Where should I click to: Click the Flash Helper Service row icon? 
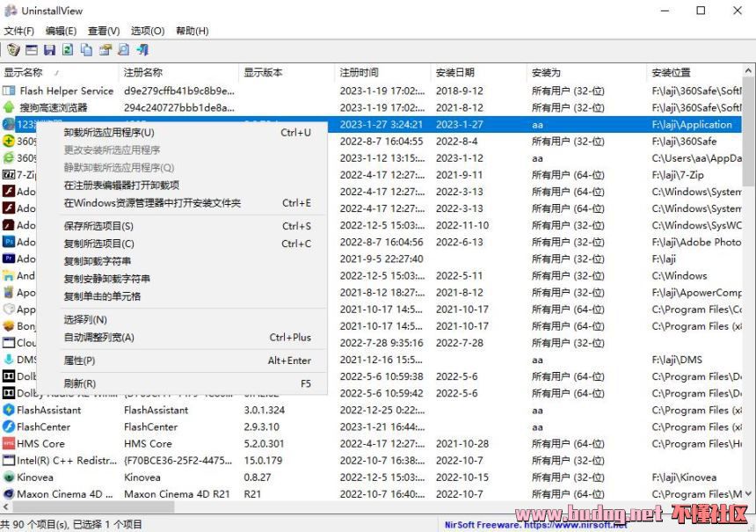9,91
